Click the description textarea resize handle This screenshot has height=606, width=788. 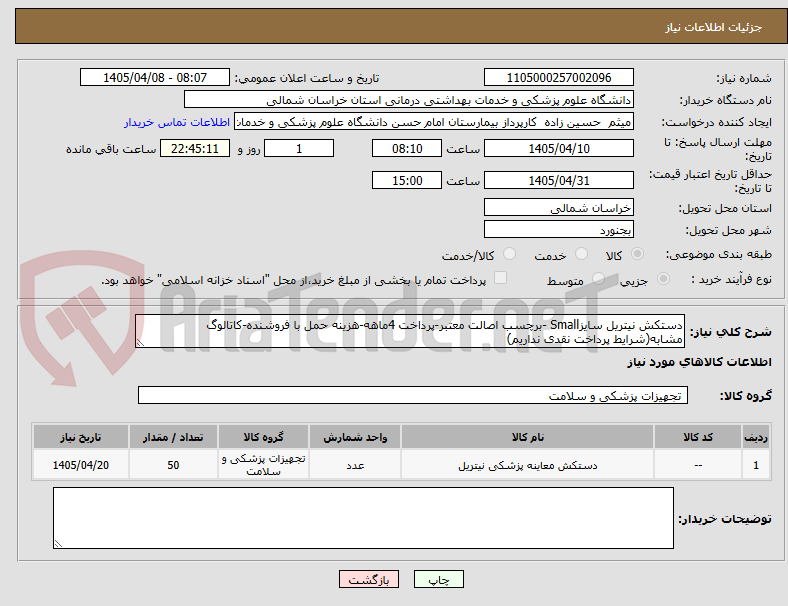tap(140, 343)
